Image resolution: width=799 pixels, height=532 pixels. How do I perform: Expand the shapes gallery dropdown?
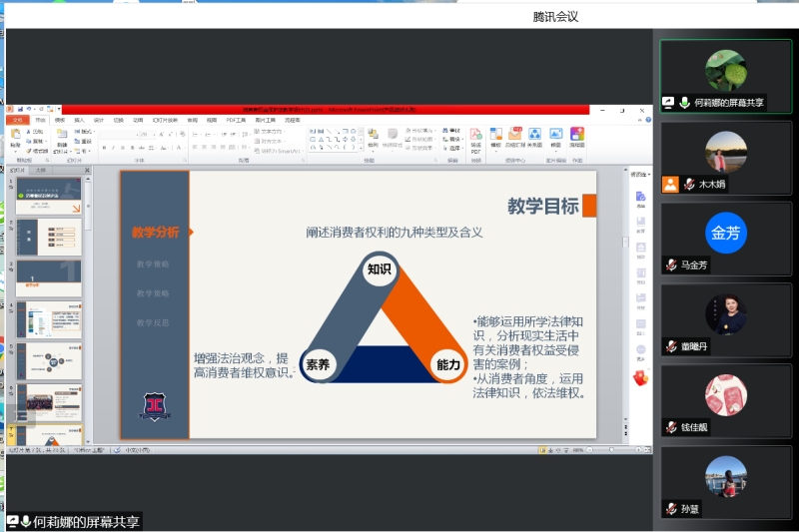pos(361,149)
